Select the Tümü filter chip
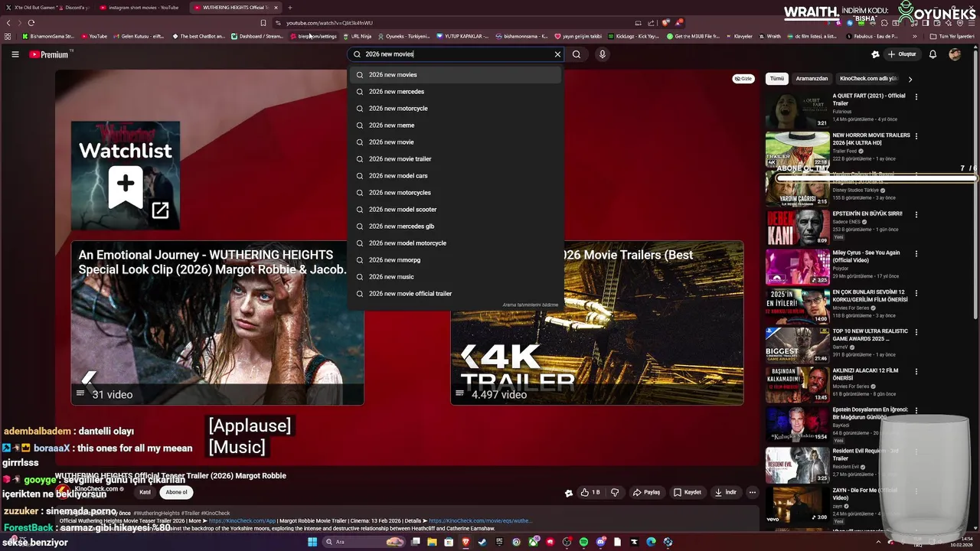 777,79
